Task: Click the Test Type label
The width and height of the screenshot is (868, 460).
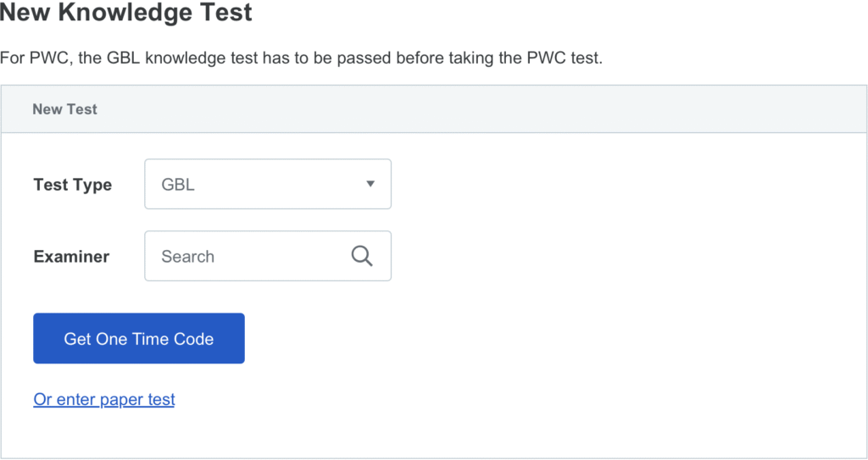Action: 73,185
